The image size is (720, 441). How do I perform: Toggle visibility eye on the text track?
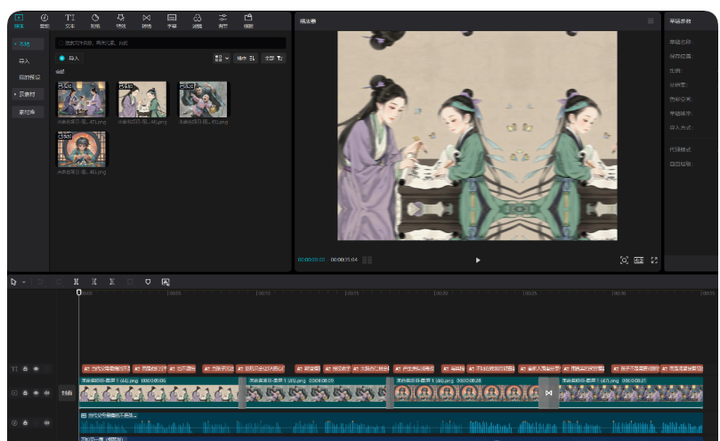36,368
